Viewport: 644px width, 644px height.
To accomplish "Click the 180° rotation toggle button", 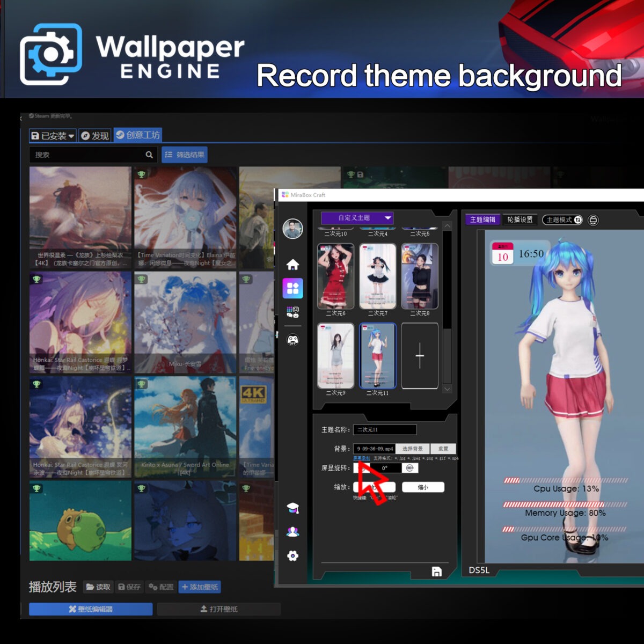I will pyautogui.click(x=410, y=468).
